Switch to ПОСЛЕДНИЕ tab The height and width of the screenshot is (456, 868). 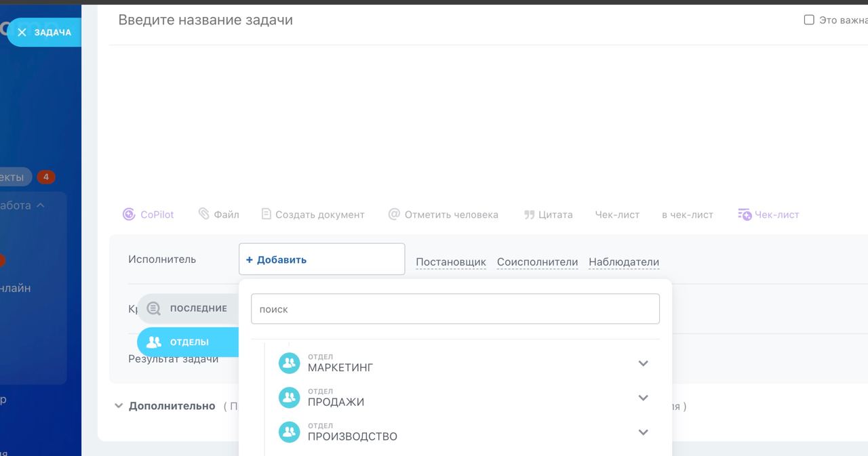tap(189, 308)
